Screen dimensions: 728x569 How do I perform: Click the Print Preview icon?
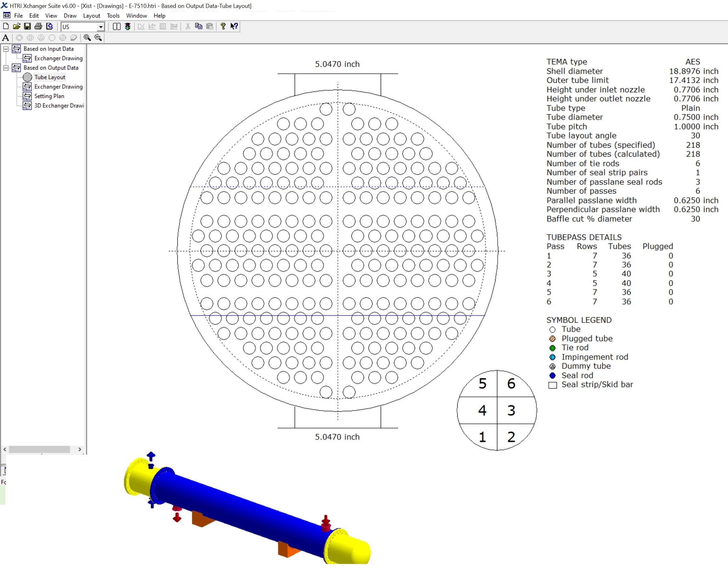point(50,26)
